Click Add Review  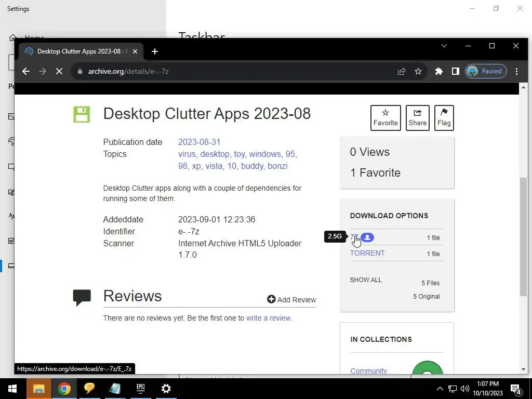(x=291, y=300)
